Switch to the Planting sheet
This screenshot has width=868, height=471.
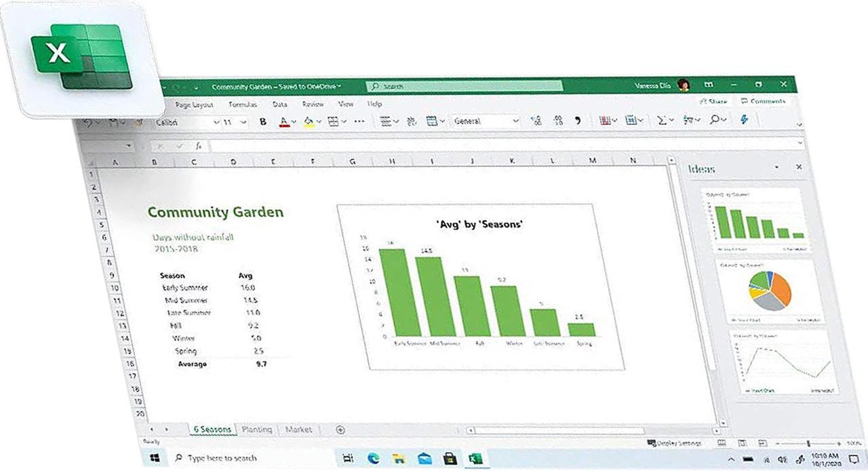pos(257,430)
